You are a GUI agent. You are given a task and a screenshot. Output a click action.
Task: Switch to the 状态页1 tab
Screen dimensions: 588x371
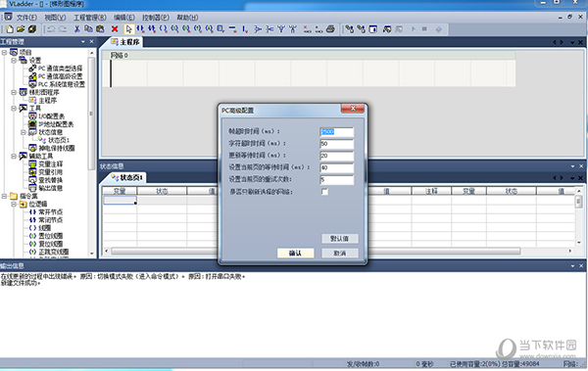pyautogui.click(x=127, y=177)
